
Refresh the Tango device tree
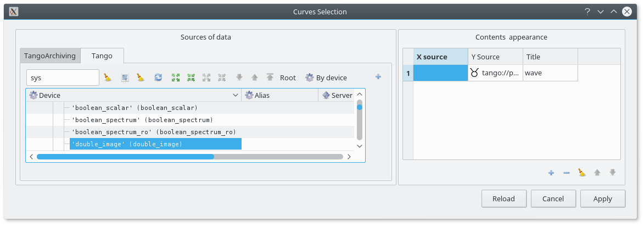pos(158,78)
